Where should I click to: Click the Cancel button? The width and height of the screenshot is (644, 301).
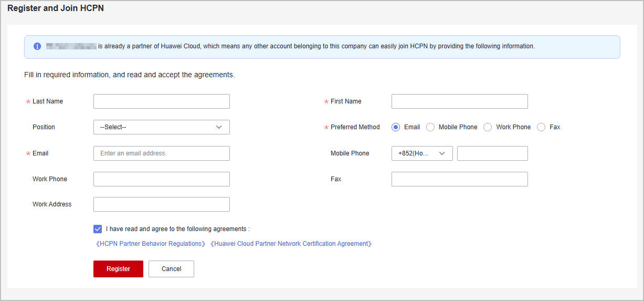171,269
